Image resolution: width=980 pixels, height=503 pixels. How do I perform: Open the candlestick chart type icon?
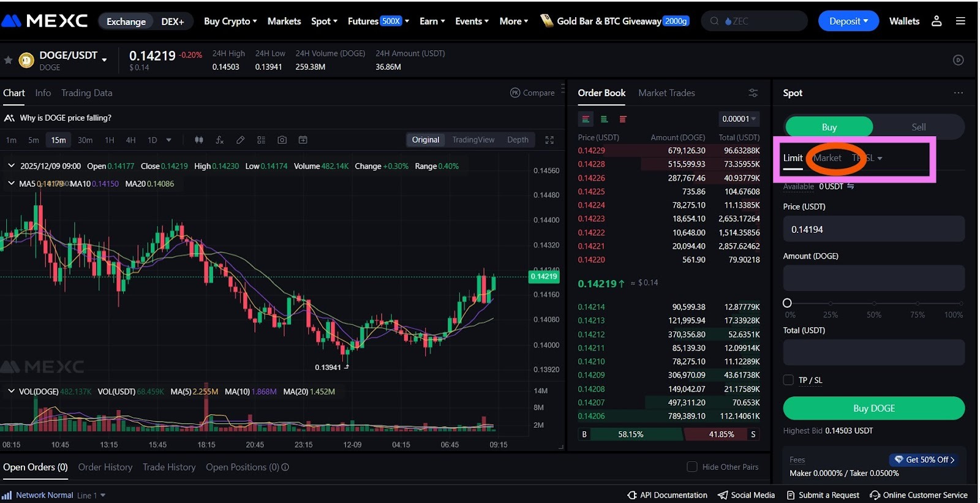pos(199,140)
